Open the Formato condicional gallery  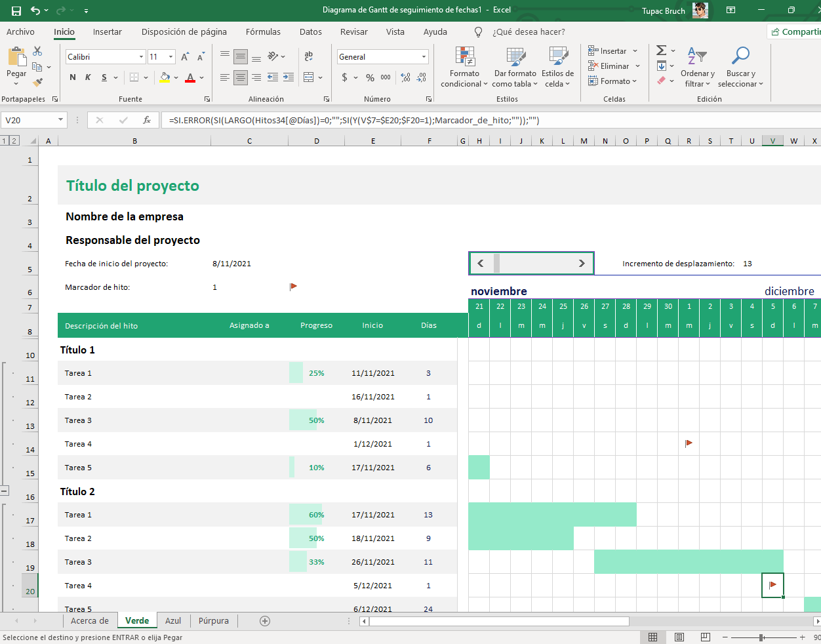tap(464, 66)
